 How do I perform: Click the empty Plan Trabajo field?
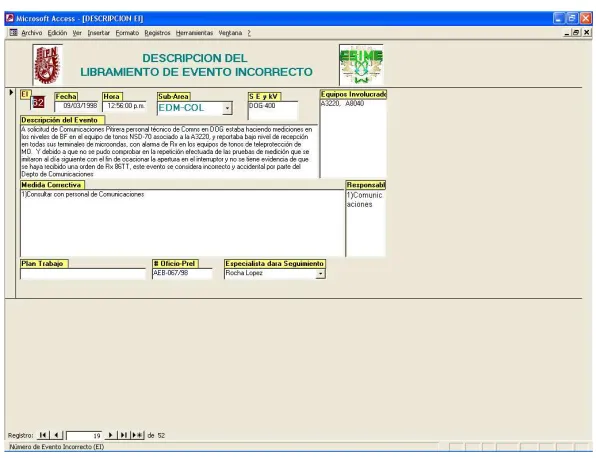[83, 274]
